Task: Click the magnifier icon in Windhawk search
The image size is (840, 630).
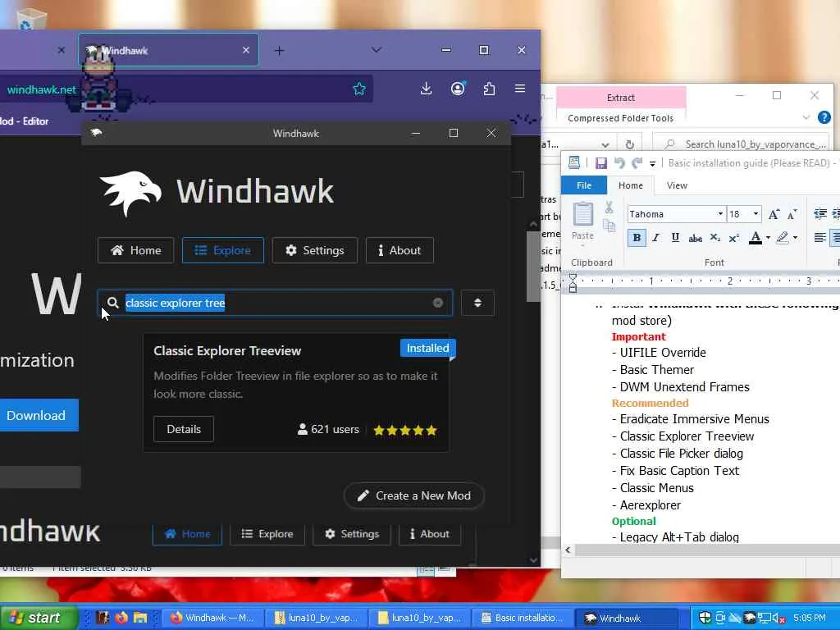Action: (112, 303)
